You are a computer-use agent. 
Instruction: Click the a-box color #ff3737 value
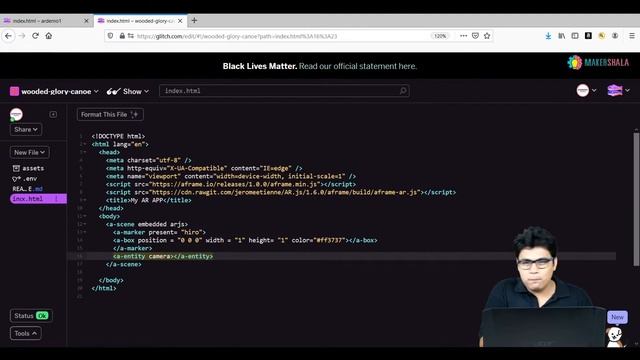coord(331,240)
